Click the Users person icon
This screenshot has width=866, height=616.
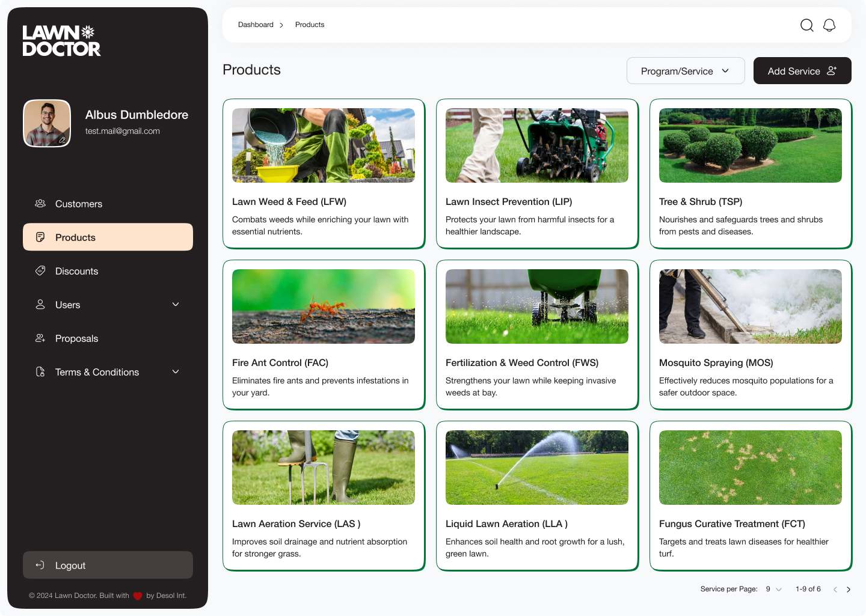click(x=40, y=305)
